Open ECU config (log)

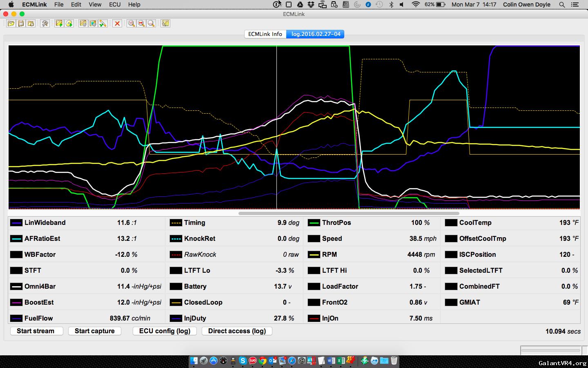[x=165, y=331]
